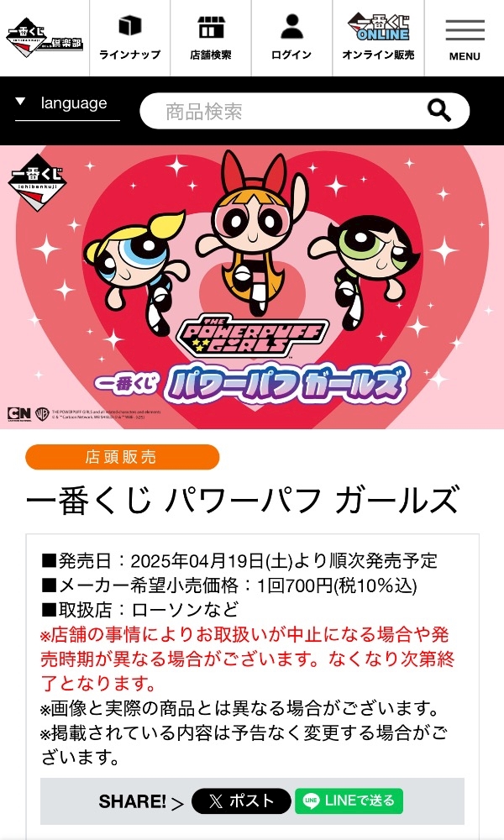This screenshot has width=504, height=840.
Task: Click the X logo on ポスト button
Action: pyautogui.click(x=216, y=801)
